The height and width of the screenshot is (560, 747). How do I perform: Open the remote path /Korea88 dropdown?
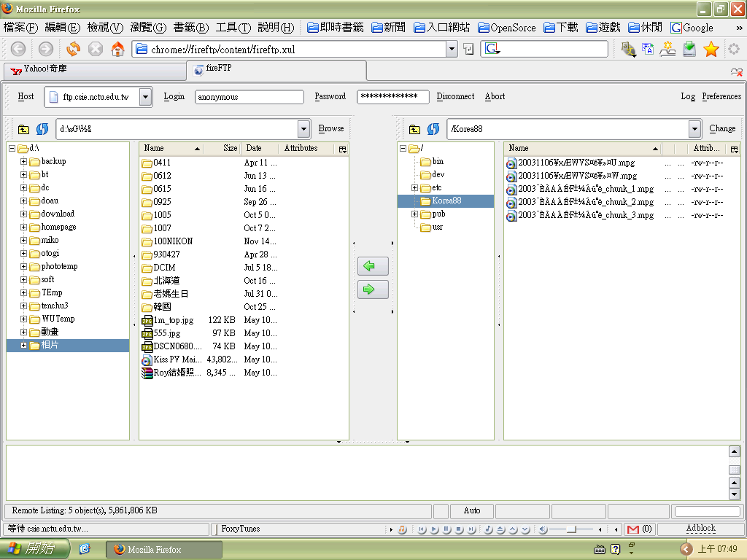(694, 129)
